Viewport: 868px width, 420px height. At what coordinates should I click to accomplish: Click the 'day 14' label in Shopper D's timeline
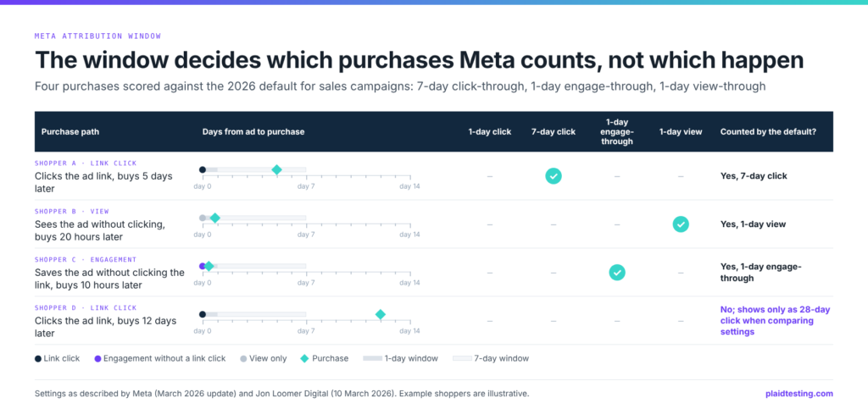click(409, 331)
